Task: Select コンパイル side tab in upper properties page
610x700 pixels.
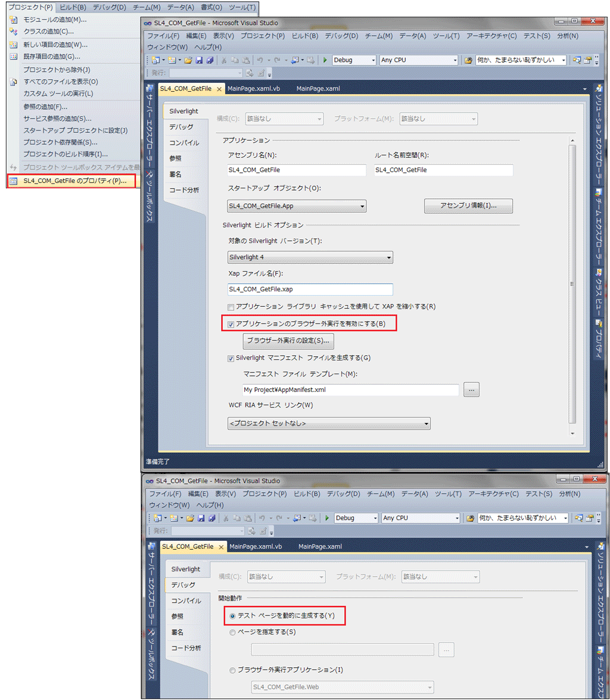Action: click(x=184, y=143)
